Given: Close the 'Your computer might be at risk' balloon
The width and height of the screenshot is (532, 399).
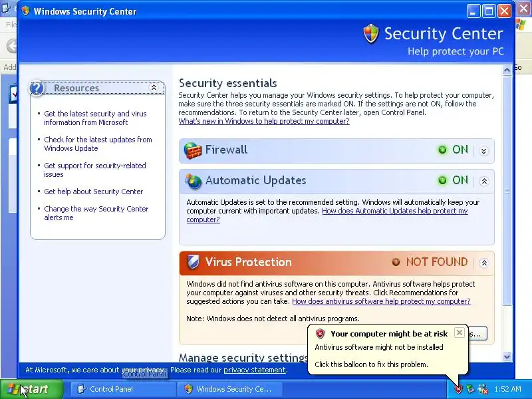Looking at the screenshot, I should tap(459, 332).
